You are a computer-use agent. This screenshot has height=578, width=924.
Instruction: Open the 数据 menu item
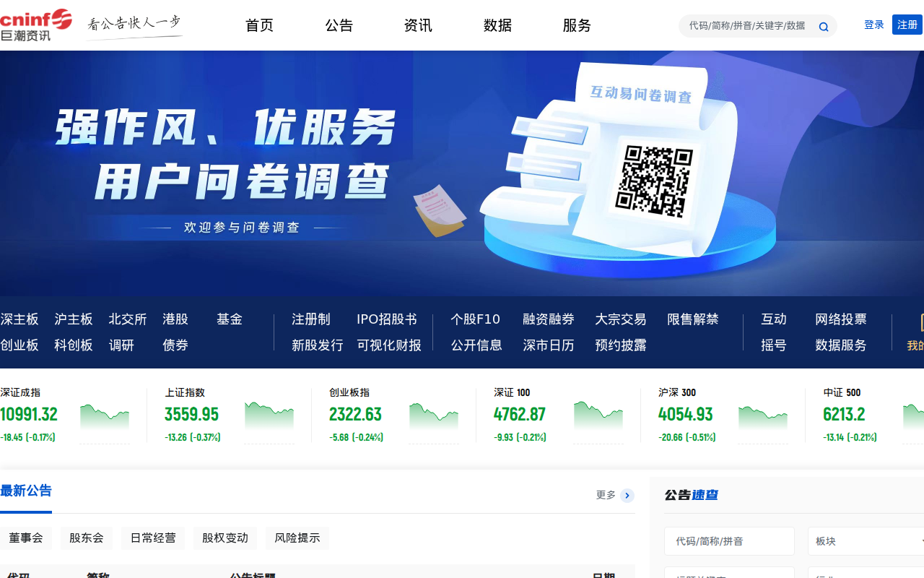(497, 25)
